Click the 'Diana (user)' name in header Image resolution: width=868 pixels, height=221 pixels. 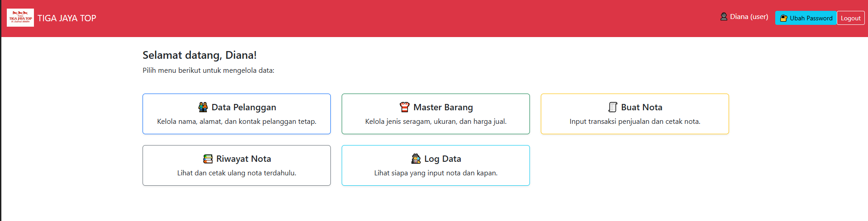(x=749, y=17)
